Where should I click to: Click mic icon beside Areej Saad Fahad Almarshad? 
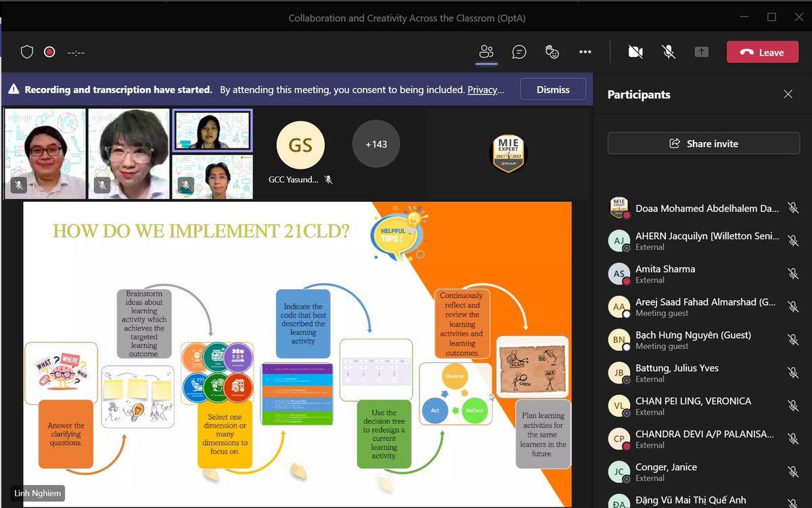coord(793,307)
